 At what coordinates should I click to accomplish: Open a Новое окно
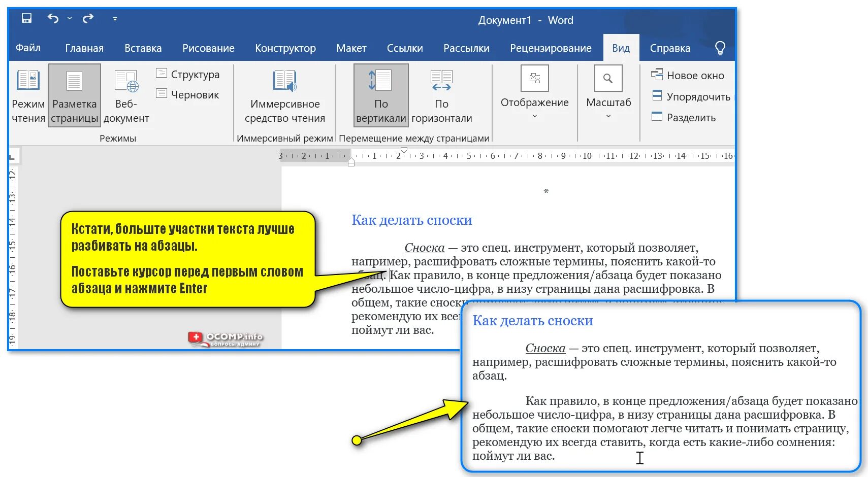pos(688,75)
